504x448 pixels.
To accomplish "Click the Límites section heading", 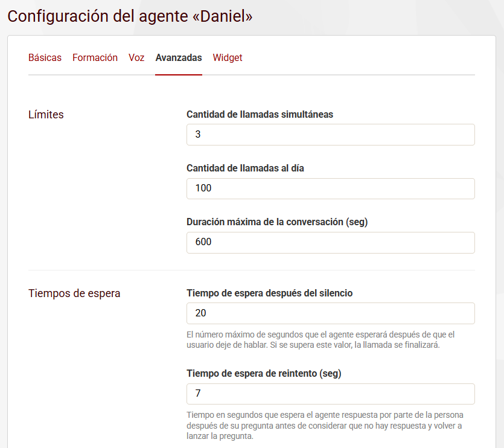I will 46,115.
